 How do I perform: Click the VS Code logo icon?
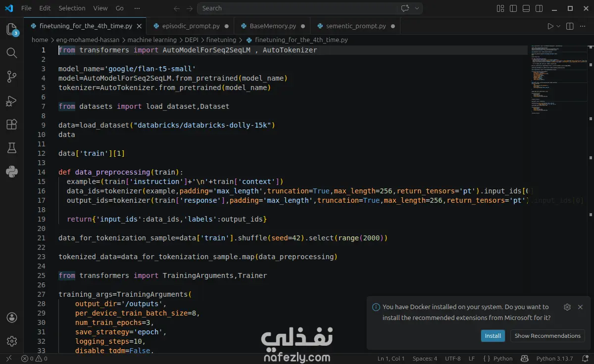(x=8, y=8)
